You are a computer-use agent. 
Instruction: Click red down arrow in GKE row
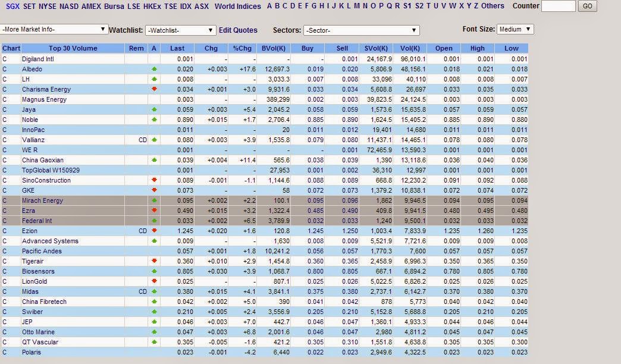click(155, 190)
